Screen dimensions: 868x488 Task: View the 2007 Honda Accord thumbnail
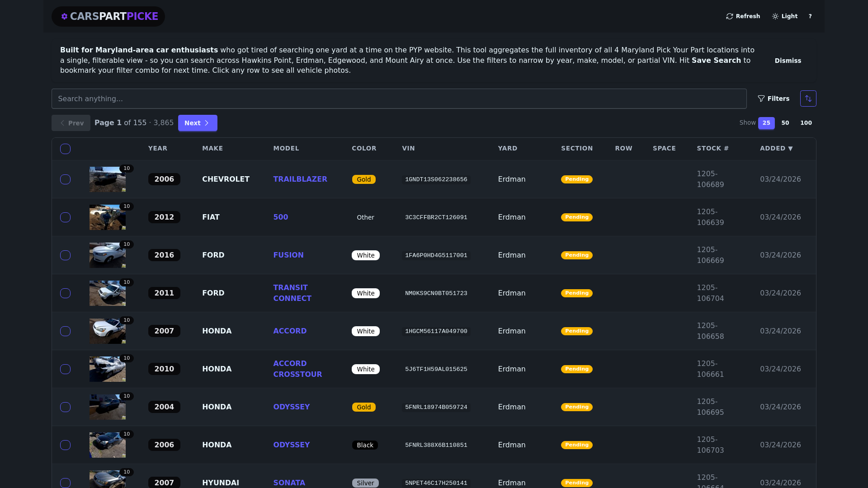click(x=108, y=331)
